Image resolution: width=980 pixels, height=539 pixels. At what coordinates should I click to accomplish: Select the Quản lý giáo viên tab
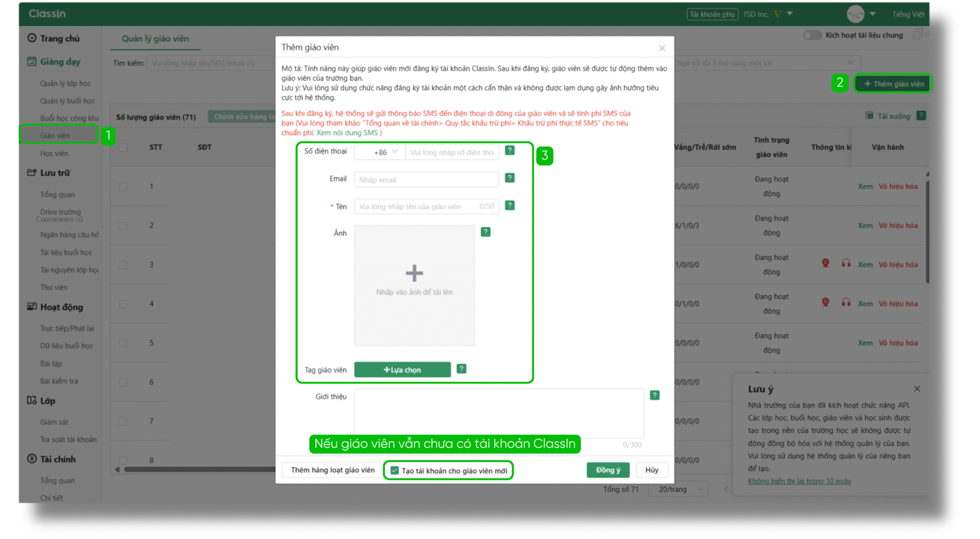(x=155, y=38)
